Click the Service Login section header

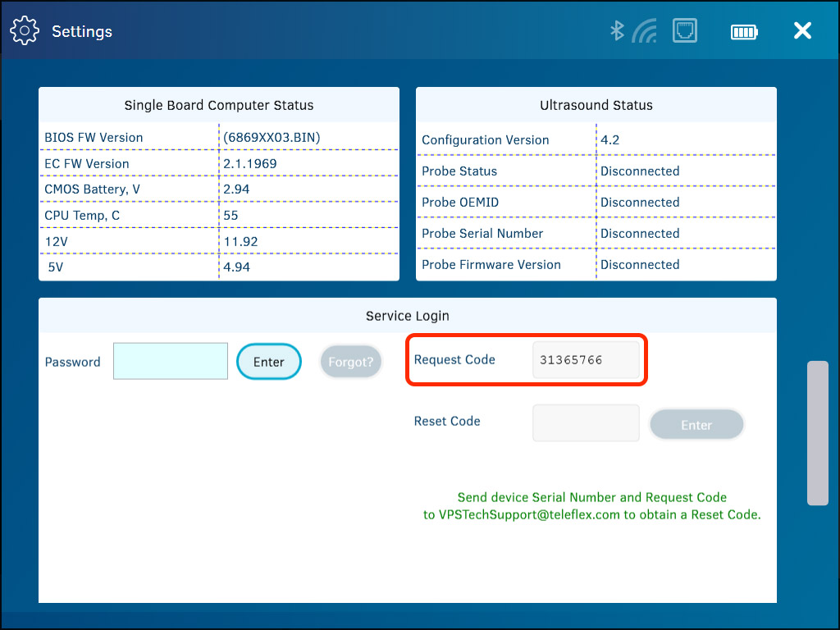point(408,316)
